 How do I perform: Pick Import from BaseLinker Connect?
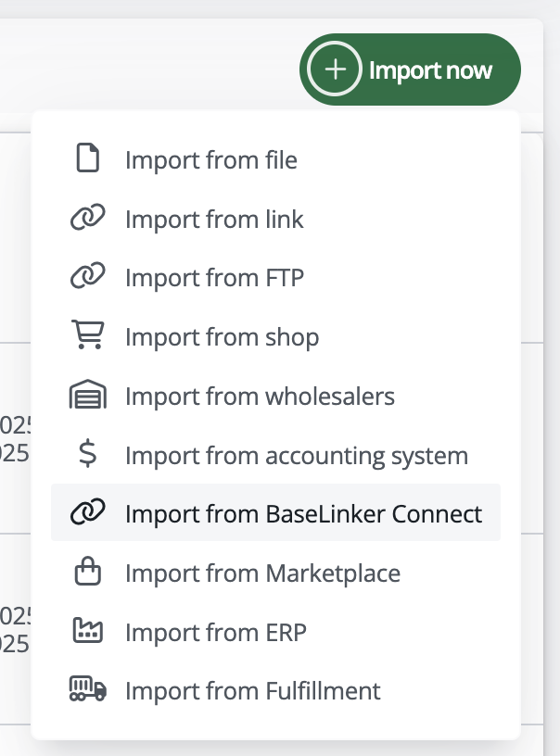coord(303,514)
